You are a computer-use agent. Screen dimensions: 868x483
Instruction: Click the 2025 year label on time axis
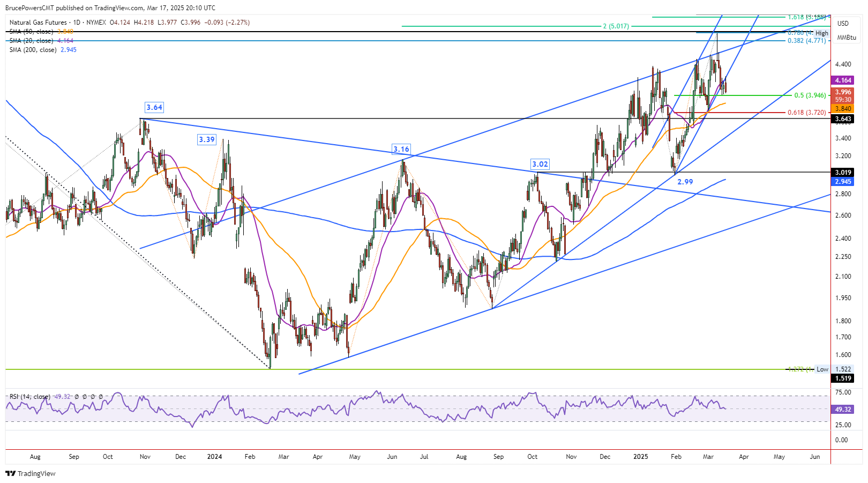[x=640, y=457]
